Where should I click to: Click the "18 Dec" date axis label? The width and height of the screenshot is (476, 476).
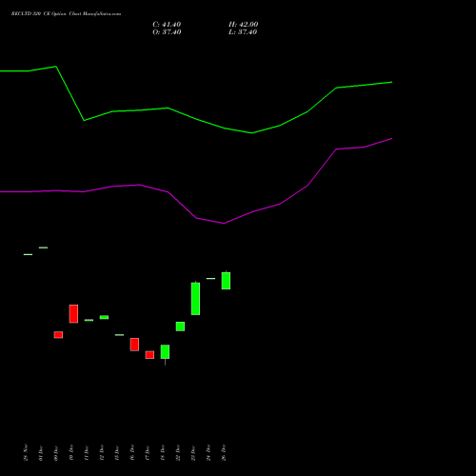pyautogui.click(x=163, y=452)
